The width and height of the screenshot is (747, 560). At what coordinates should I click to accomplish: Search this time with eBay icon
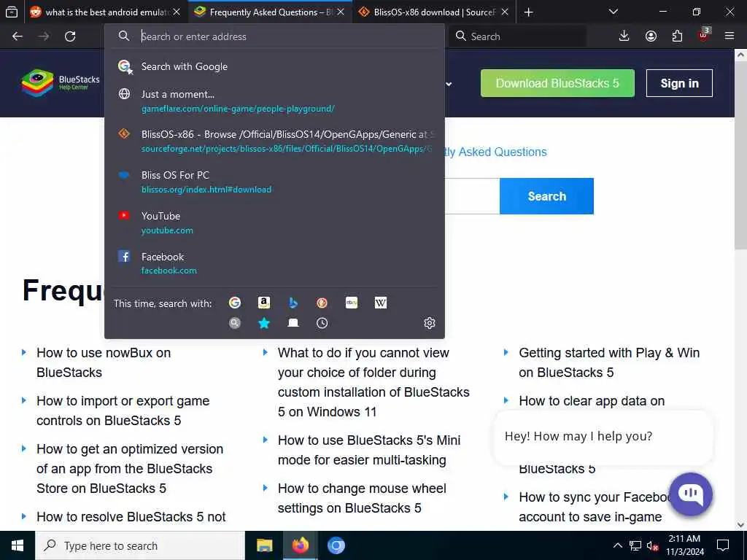coord(352,303)
